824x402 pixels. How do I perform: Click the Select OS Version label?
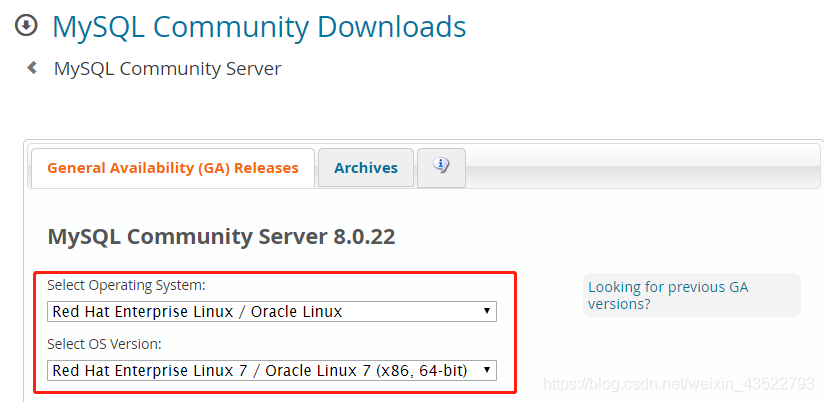click(x=104, y=345)
